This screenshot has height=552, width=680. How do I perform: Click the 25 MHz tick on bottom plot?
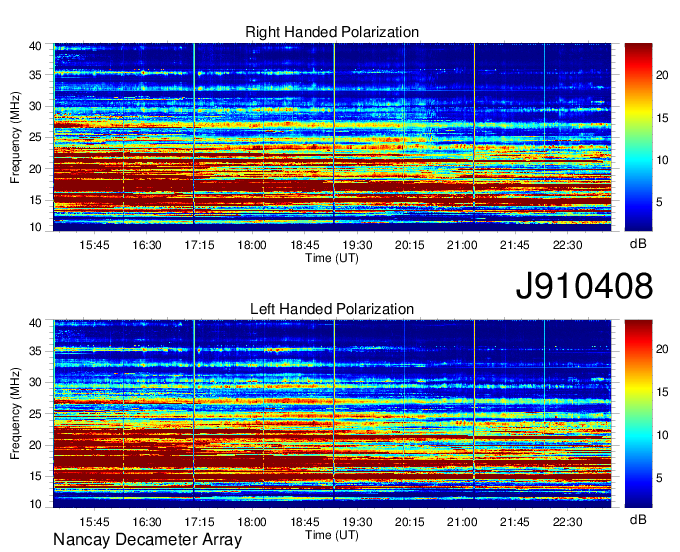click(x=35, y=414)
